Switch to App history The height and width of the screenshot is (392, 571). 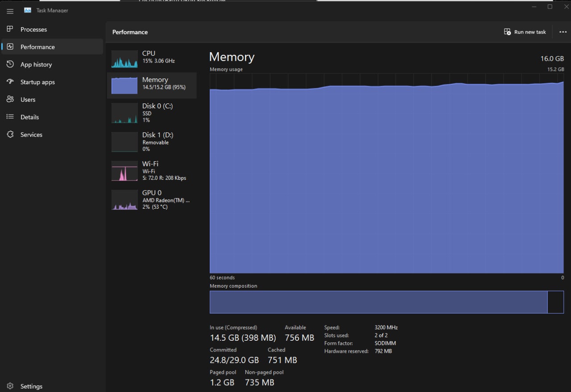pyautogui.click(x=52, y=65)
